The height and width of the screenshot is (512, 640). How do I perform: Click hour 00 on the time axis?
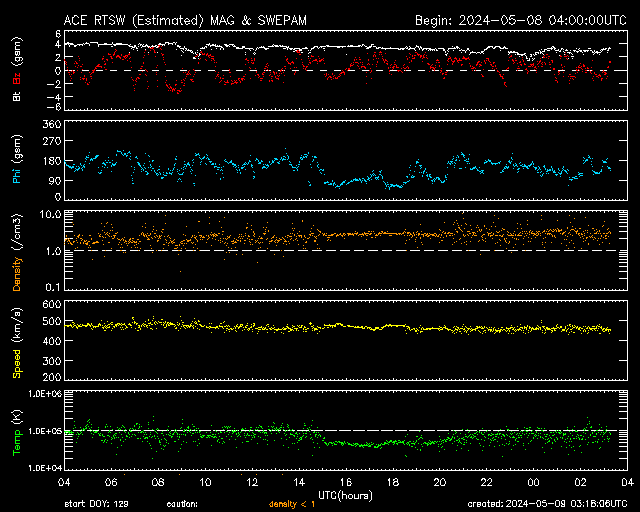(533, 482)
